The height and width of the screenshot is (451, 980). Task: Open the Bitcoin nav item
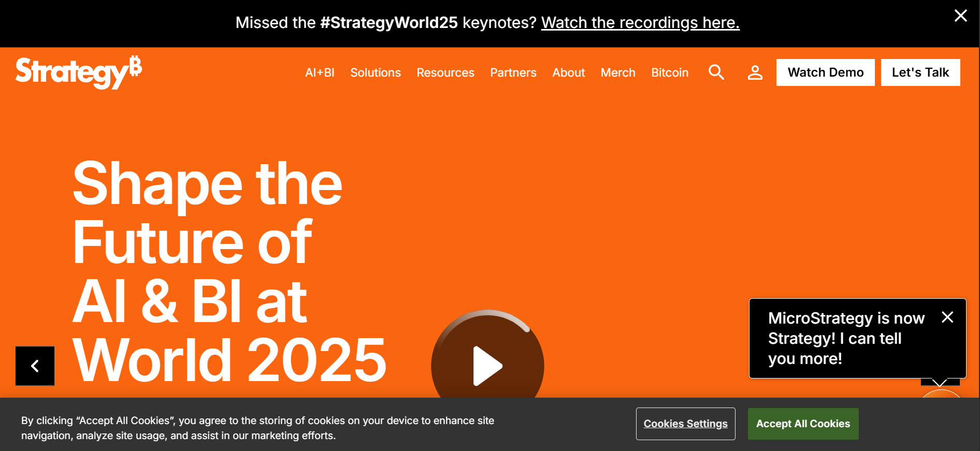click(x=670, y=72)
